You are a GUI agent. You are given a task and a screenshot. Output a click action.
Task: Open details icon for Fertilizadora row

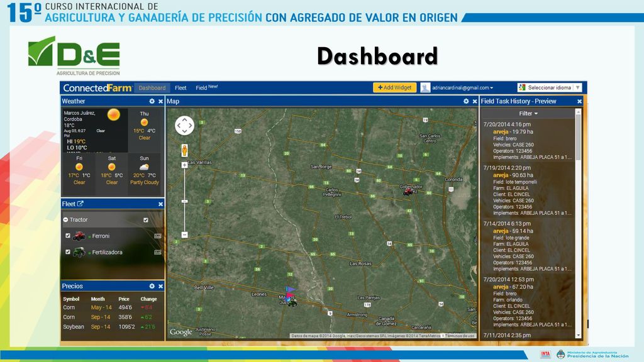pos(157,252)
